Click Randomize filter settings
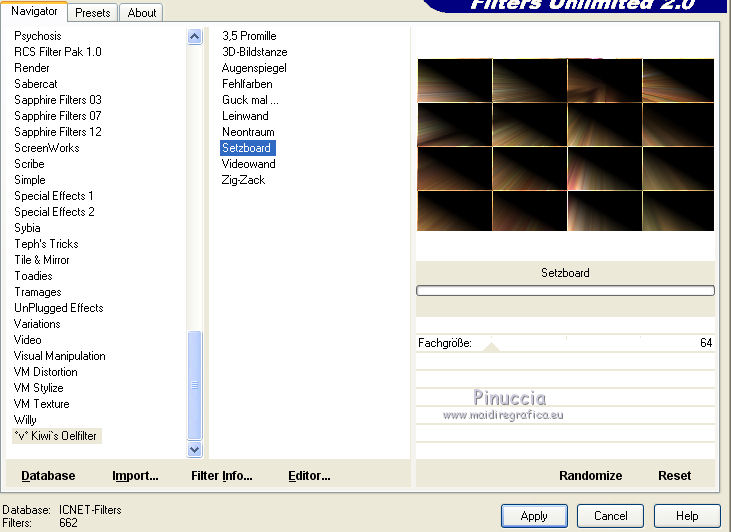The image size is (731, 532). pyautogui.click(x=590, y=476)
